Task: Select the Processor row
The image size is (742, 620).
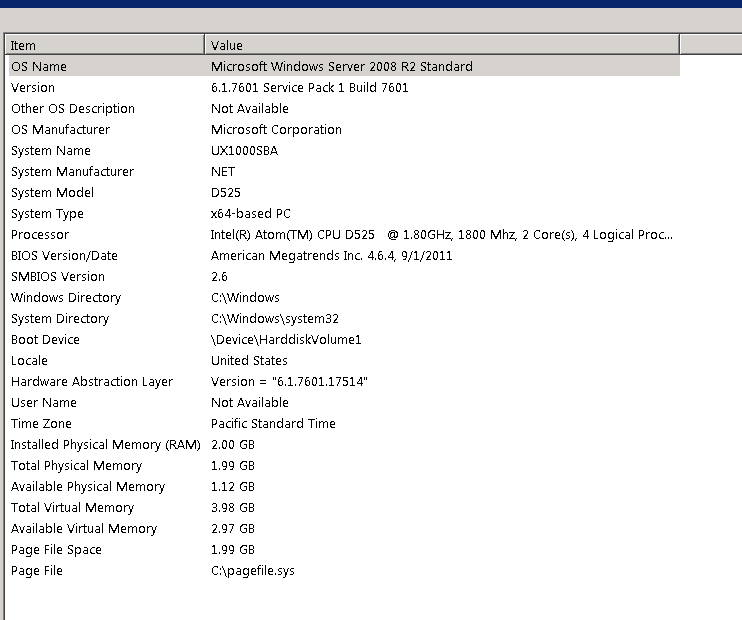Action: click(x=40, y=235)
